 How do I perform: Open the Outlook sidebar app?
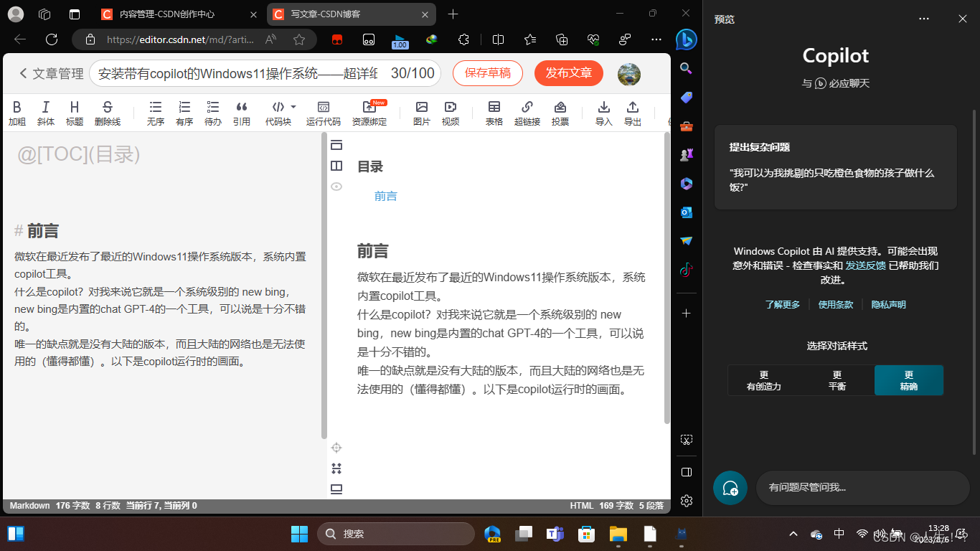point(686,212)
